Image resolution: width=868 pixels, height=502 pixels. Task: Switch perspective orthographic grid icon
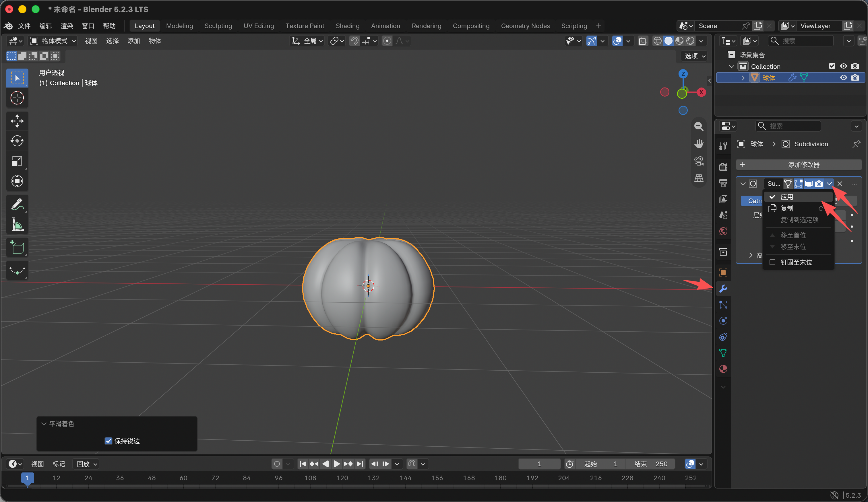click(x=699, y=178)
